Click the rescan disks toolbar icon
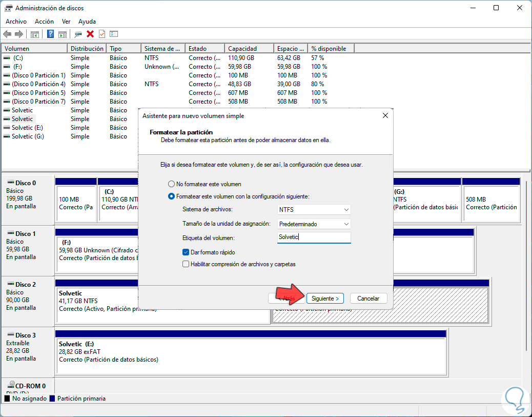The height and width of the screenshot is (417, 532). (78, 34)
